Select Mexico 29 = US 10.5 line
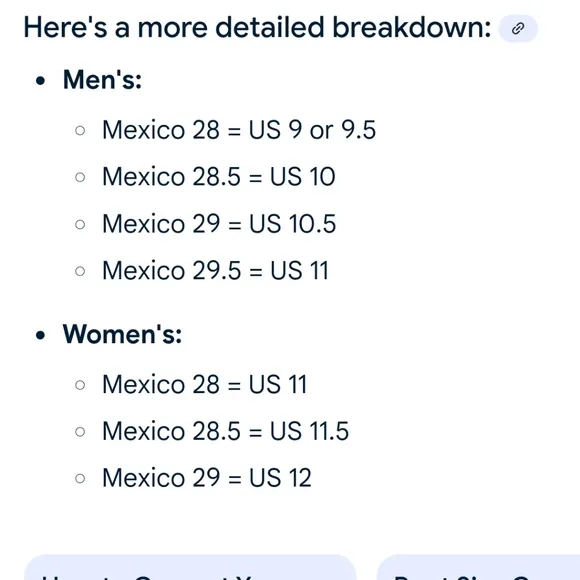Image resolution: width=580 pixels, height=580 pixels. [219, 224]
